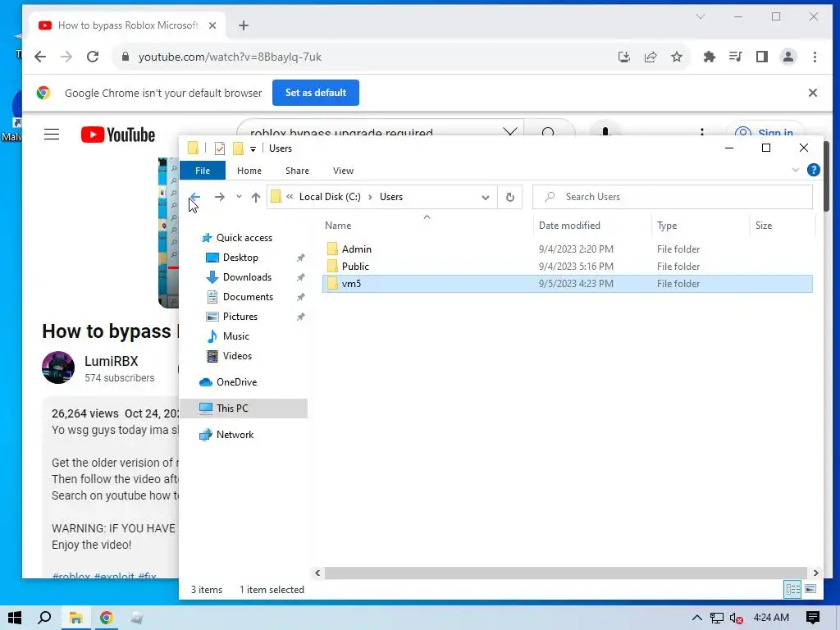
Task: Click Set as default button
Action: coord(316,93)
